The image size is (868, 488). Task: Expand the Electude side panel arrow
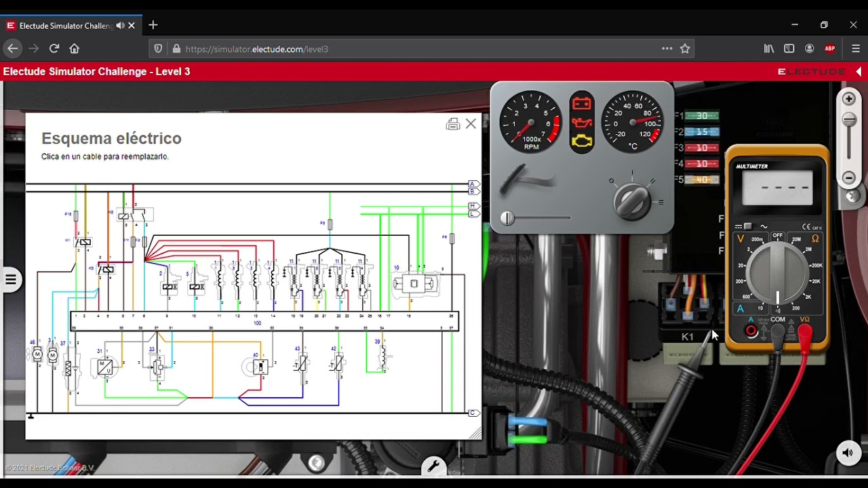pyautogui.click(x=859, y=71)
